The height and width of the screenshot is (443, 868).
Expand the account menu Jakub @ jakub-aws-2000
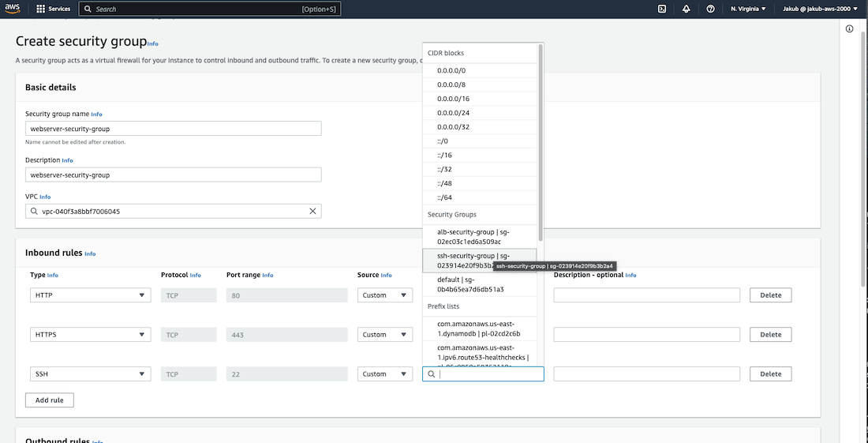pos(820,9)
